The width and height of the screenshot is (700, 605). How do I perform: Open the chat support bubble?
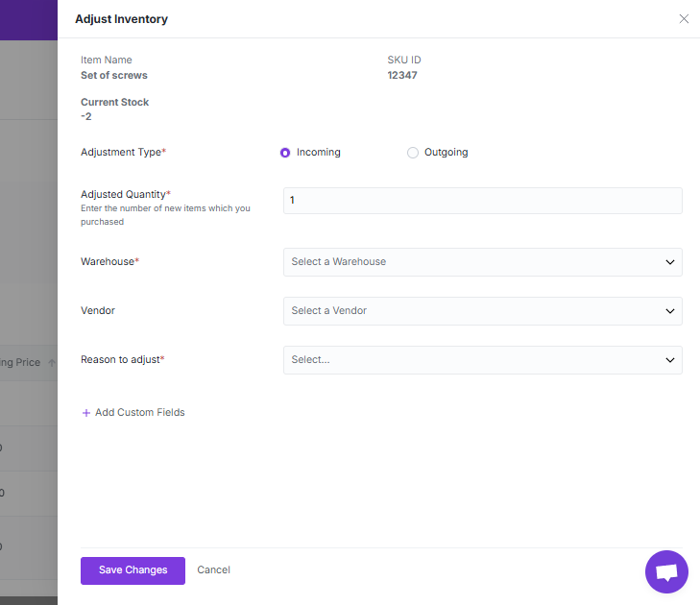click(x=666, y=571)
